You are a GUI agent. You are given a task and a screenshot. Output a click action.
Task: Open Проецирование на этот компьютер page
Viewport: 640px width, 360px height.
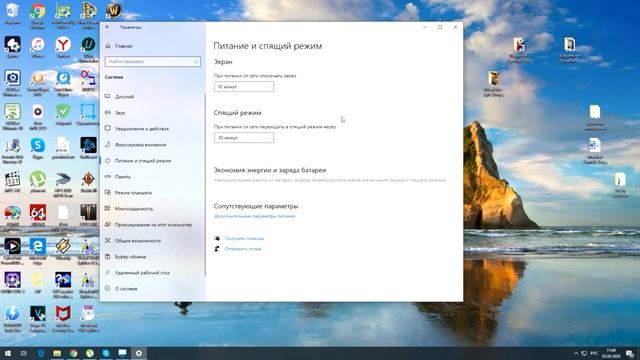tap(152, 225)
